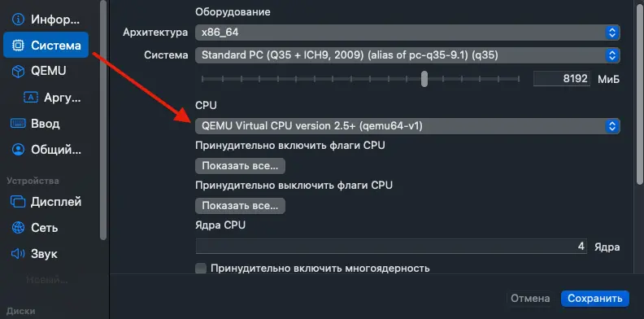Enable Принудительно включить многоядерность checkbox
Screen dimensions: 644x319
(x=201, y=269)
